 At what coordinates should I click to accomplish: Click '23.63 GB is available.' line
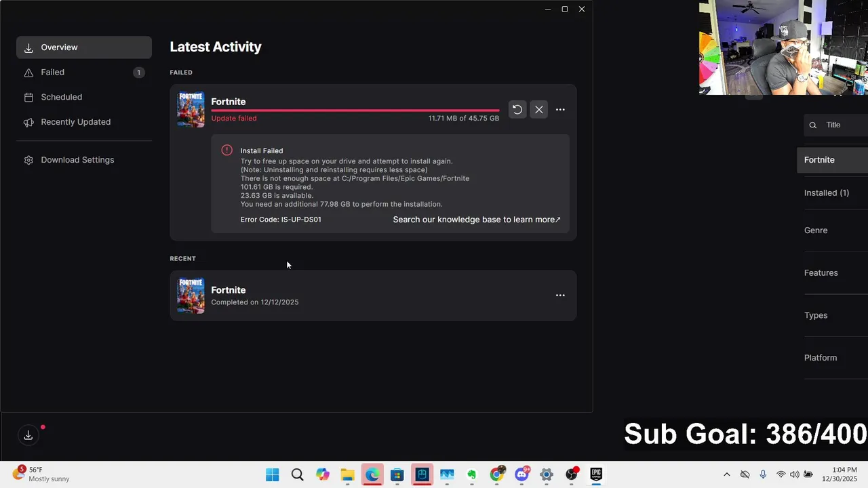(277, 196)
